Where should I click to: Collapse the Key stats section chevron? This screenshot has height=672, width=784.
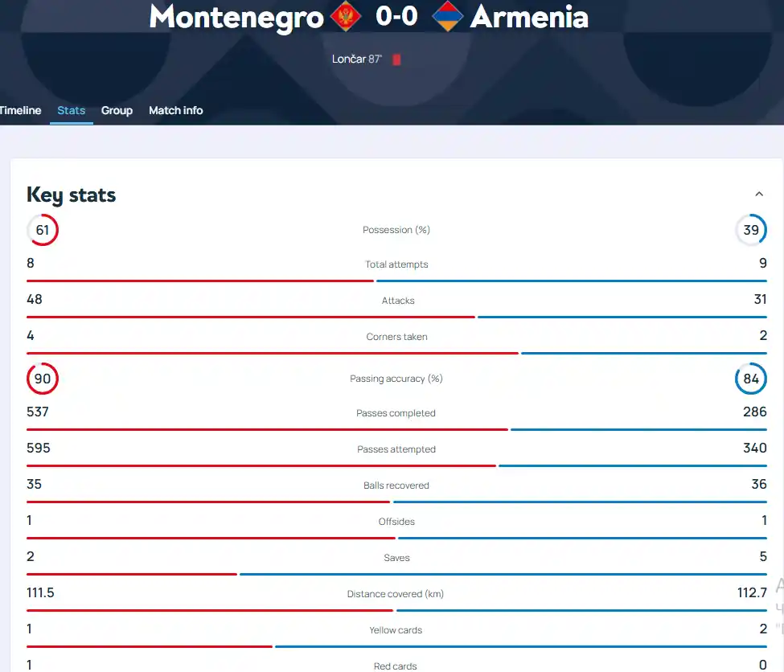tap(759, 194)
